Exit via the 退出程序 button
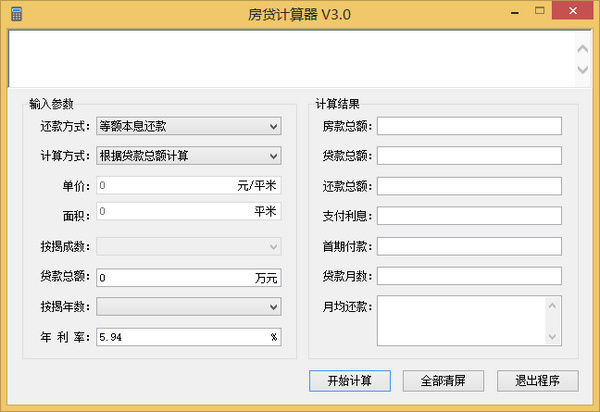 [x=538, y=381]
